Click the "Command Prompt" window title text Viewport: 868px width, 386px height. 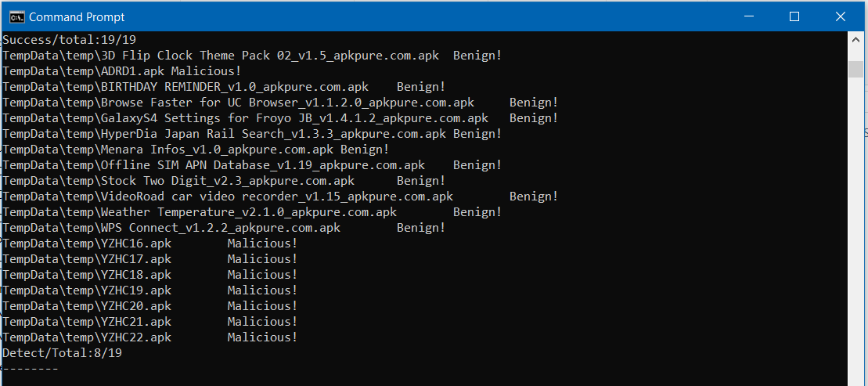coord(77,16)
